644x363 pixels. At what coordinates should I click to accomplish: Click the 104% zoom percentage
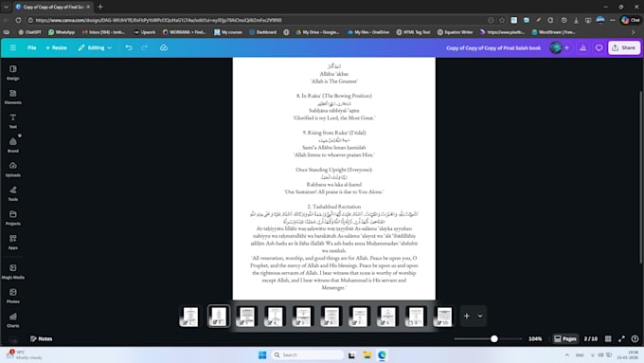(535, 338)
